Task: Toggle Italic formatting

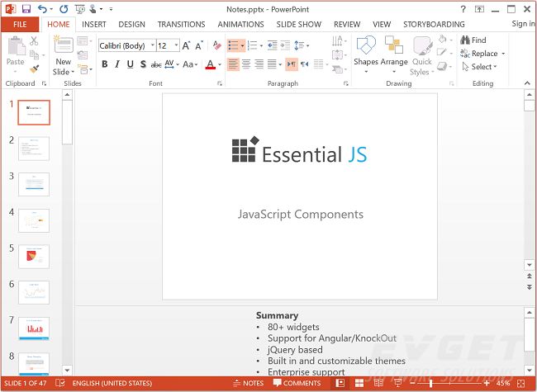Action: tap(117, 64)
